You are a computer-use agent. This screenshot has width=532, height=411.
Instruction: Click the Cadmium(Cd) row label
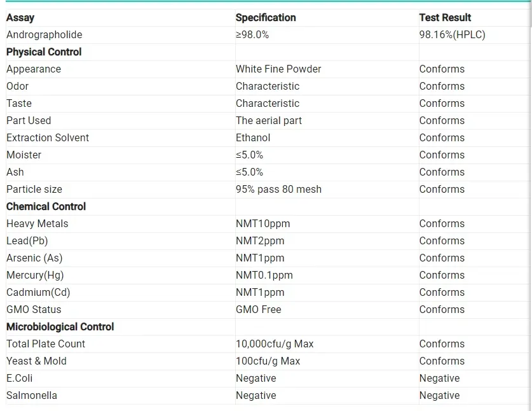(38, 293)
